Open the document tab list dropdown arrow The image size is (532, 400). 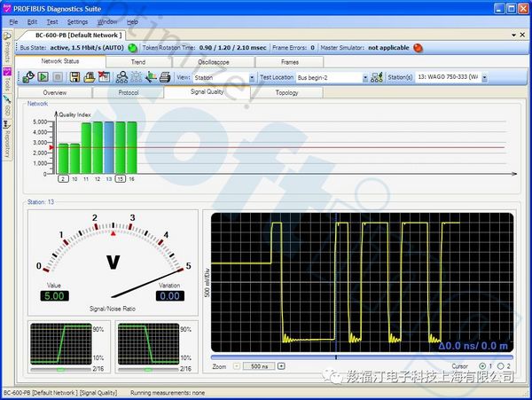[x=513, y=35]
